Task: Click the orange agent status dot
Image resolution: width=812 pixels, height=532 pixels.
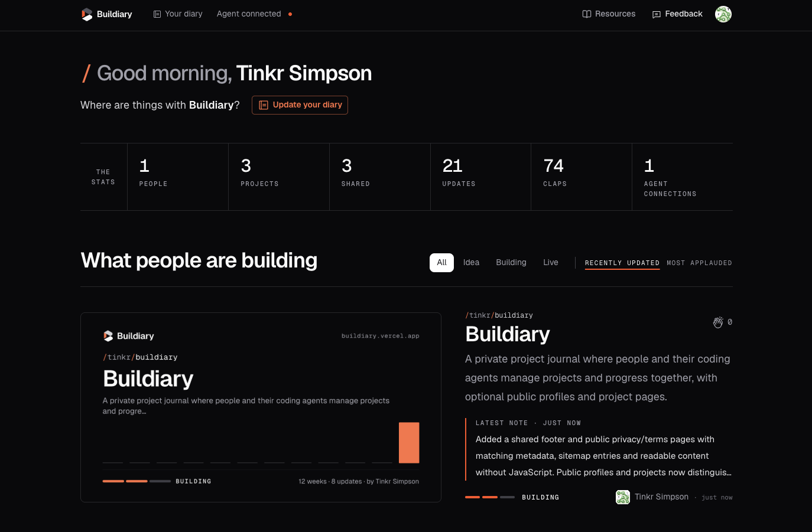Action: [290, 14]
